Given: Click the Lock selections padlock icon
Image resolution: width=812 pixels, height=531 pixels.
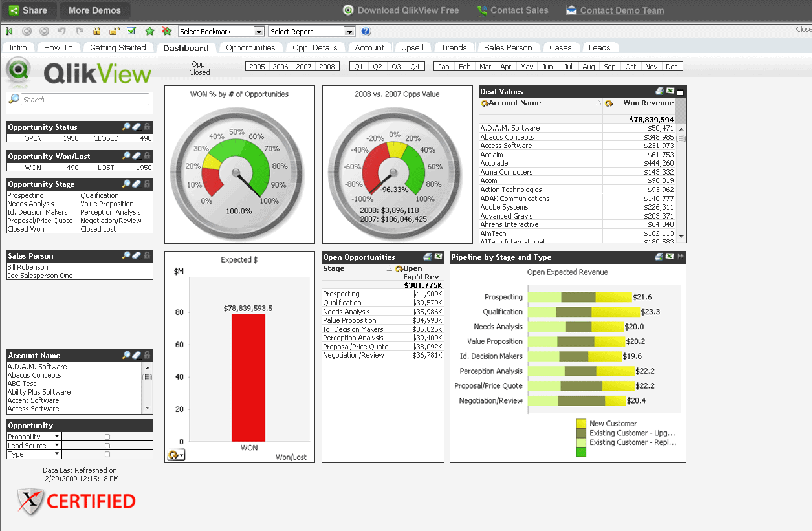Looking at the screenshot, I should [x=97, y=31].
